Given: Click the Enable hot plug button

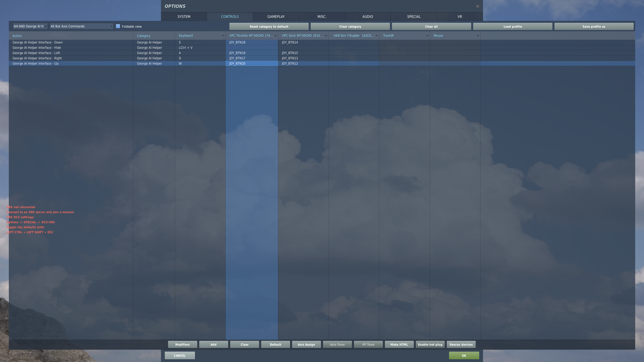Looking at the screenshot, I should coord(430,344).
